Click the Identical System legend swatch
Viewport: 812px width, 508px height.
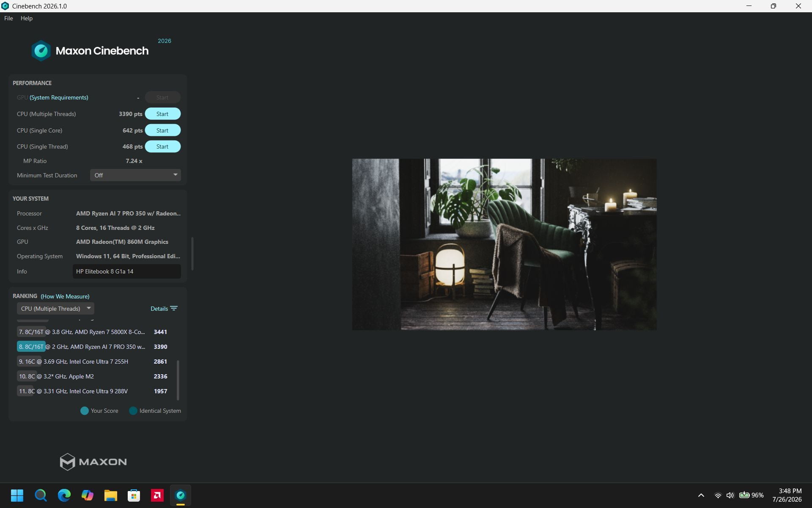tap(133, 411)
